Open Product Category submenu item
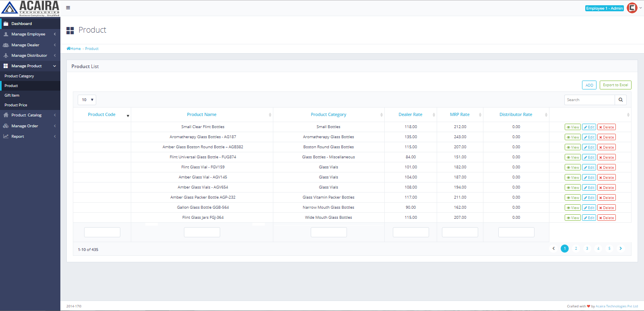Image resolution: width=644 pixels, height=311 pixels. [19, 76]
